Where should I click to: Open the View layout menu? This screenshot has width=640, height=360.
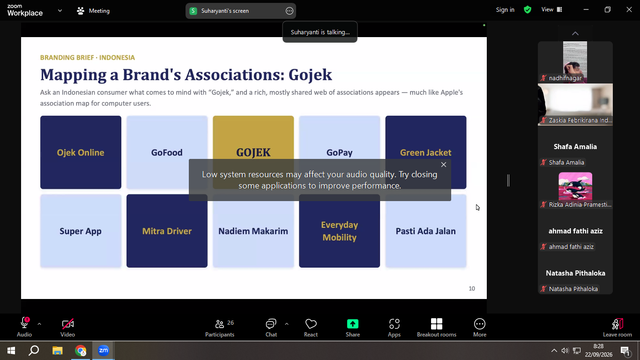pyautogui.click(x=551, y=10)
